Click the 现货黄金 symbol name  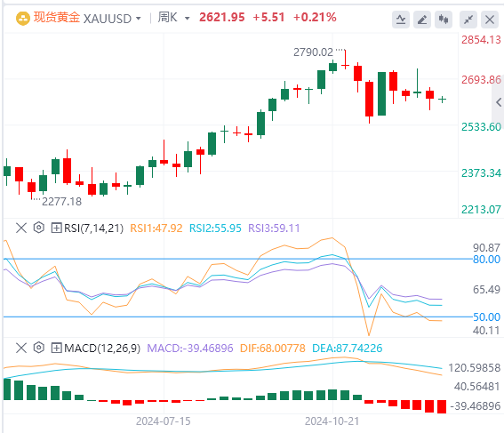[57, 18]
